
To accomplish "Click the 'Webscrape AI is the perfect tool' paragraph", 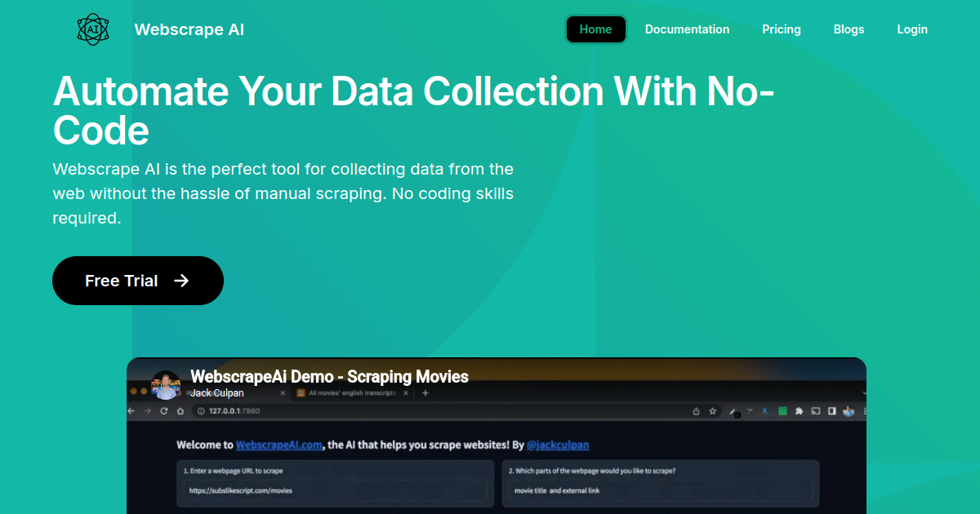I will [283, 194].
